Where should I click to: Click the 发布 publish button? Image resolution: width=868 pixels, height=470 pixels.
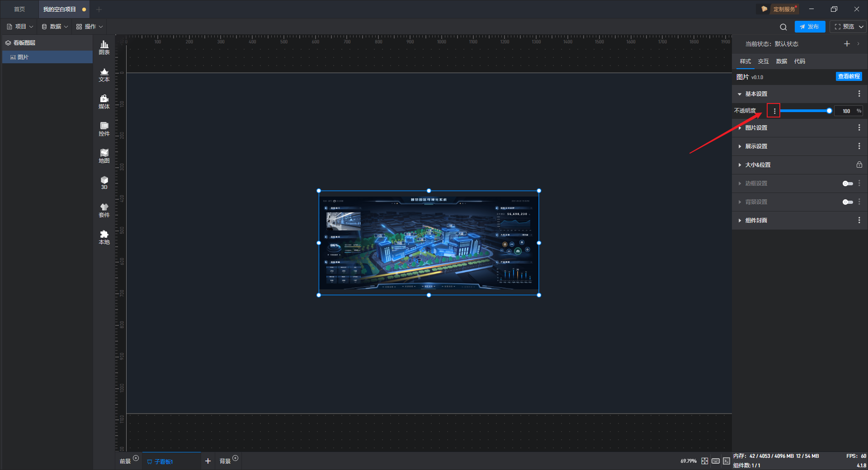(x=810, y=27)
